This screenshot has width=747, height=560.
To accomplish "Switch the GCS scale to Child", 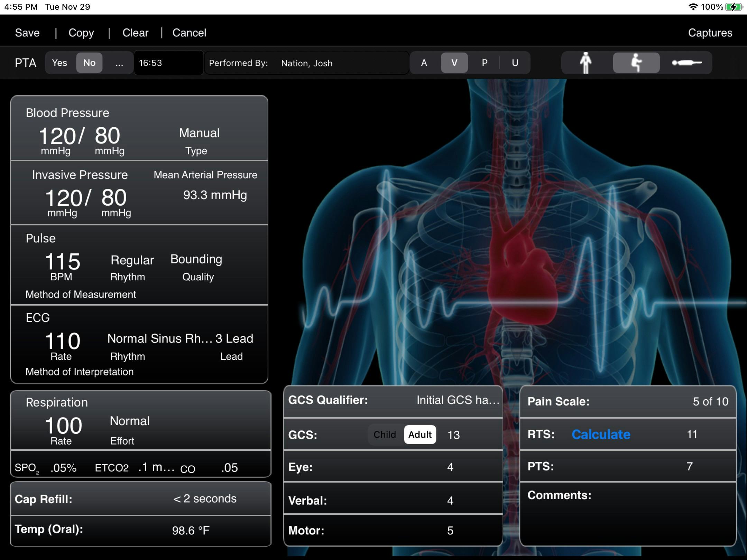I will click(x=385, y=434).
